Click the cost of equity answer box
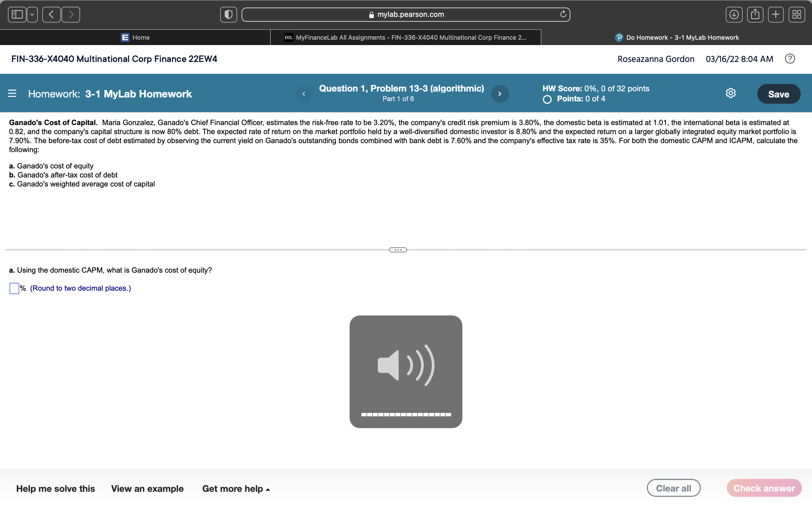 14,288
